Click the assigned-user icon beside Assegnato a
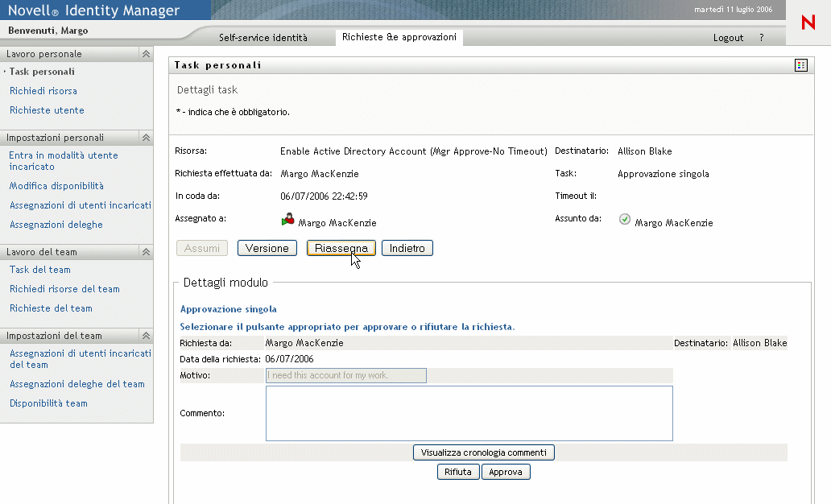 [287, 220]
